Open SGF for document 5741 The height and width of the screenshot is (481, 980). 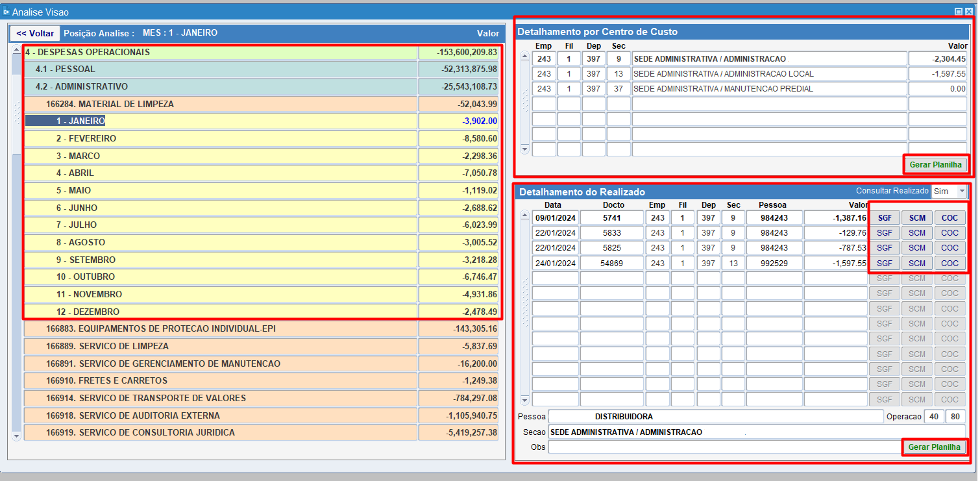885,217
